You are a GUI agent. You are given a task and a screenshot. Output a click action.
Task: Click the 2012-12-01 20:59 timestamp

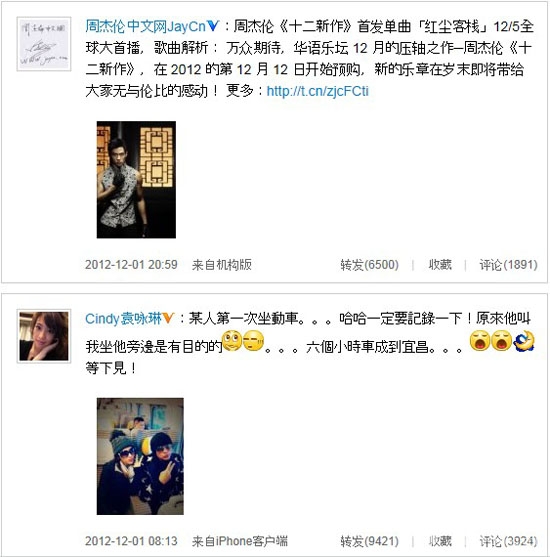pos(131,265)
